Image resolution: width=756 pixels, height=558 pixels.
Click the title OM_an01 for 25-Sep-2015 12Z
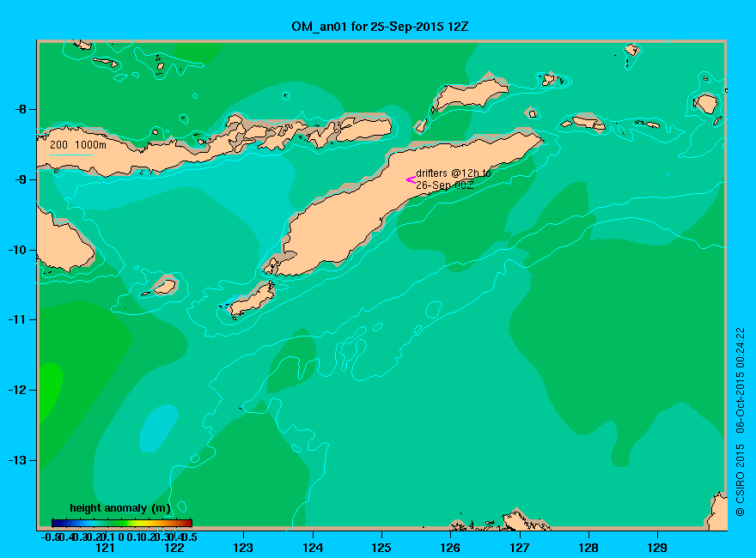(x=380, y=27)
